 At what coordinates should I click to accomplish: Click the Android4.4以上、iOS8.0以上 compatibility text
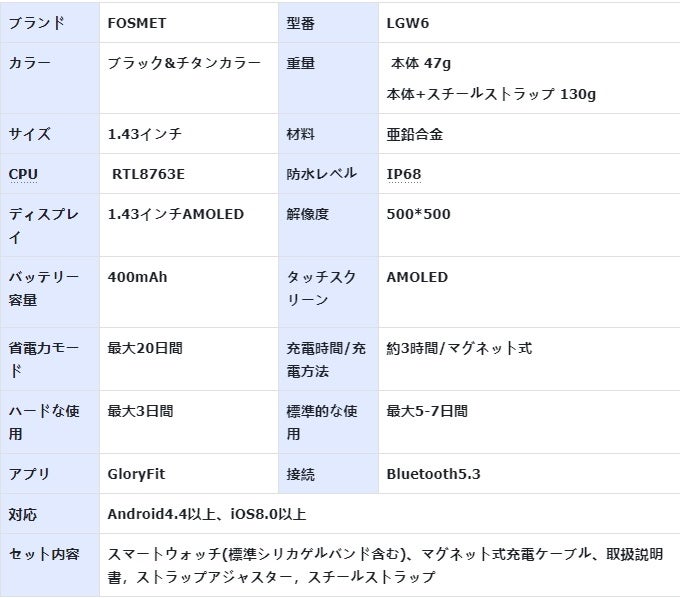tap(207, 514)
